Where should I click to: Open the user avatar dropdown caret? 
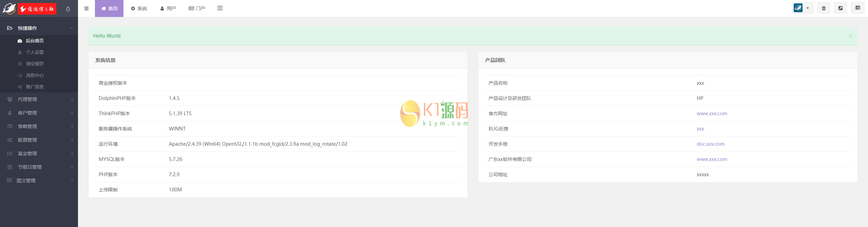point(808,8)
